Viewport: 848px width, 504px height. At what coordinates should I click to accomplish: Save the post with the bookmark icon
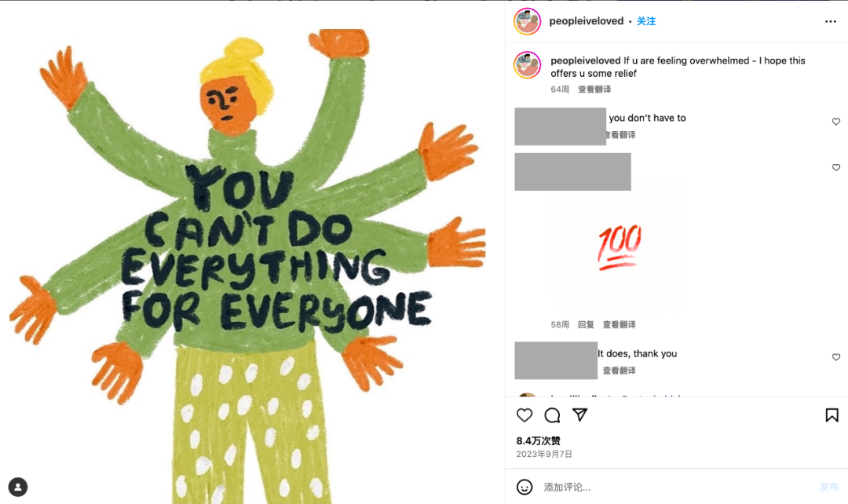[832, 415]
